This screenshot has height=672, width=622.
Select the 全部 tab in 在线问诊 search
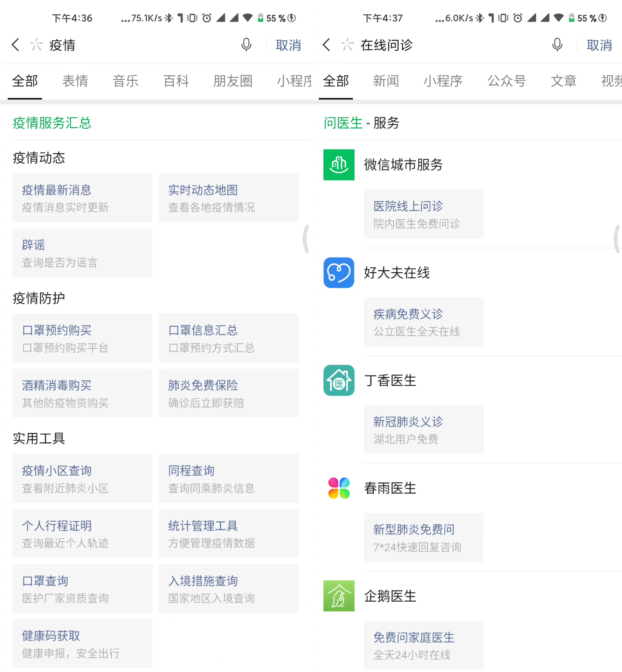click(x=336, y=81)
